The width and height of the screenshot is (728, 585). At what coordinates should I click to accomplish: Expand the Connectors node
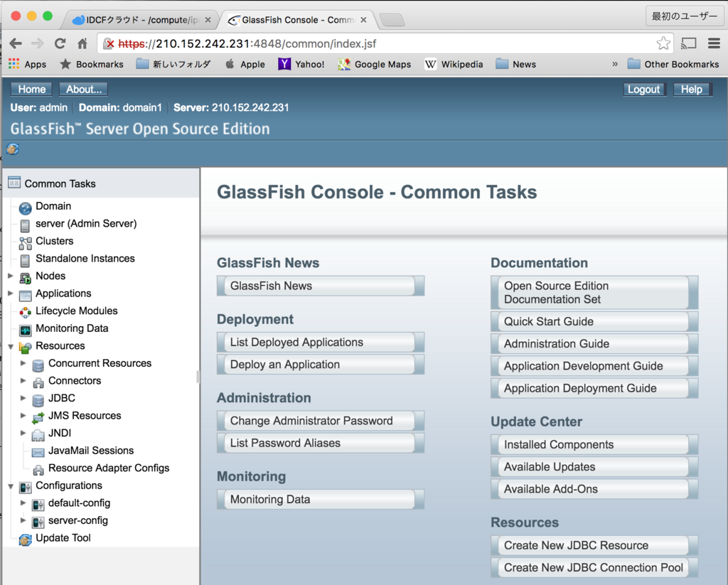[x=23, y=381]
